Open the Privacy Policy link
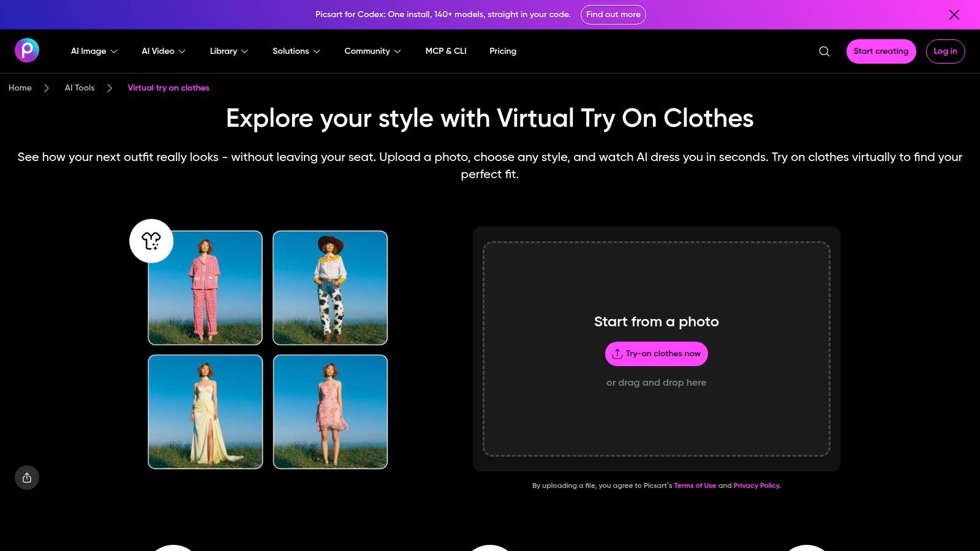Viewport: 980px width, 551px height. tap(757, 485)
